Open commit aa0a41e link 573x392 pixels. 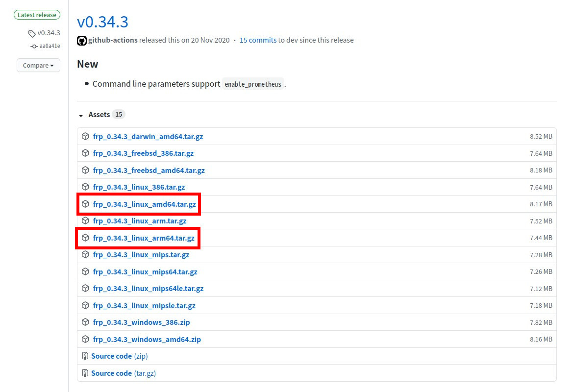50,46
